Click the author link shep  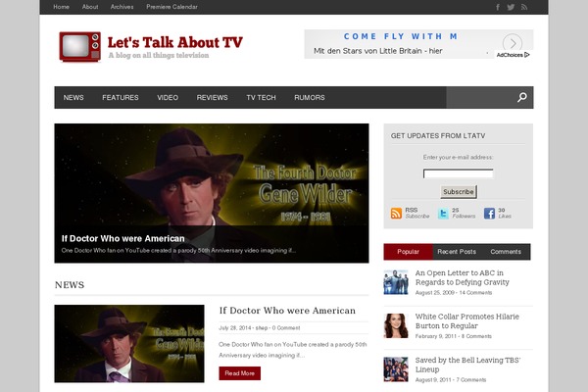[262, 328]
